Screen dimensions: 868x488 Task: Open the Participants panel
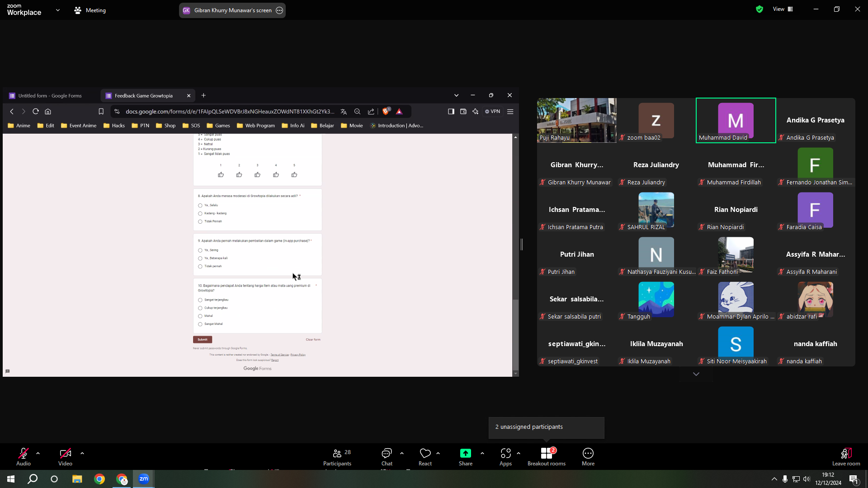337,456
